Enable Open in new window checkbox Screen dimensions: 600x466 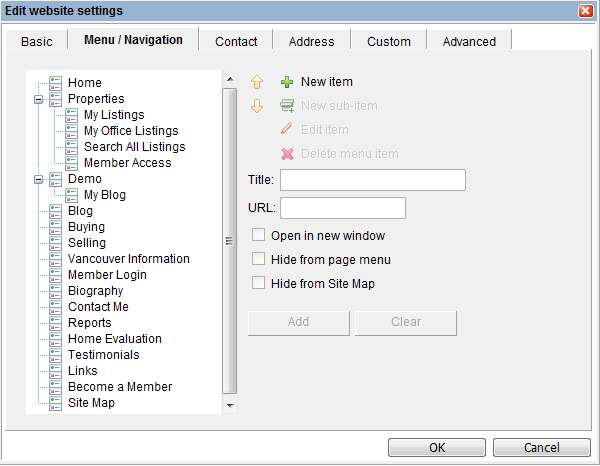tap(258, 235)
